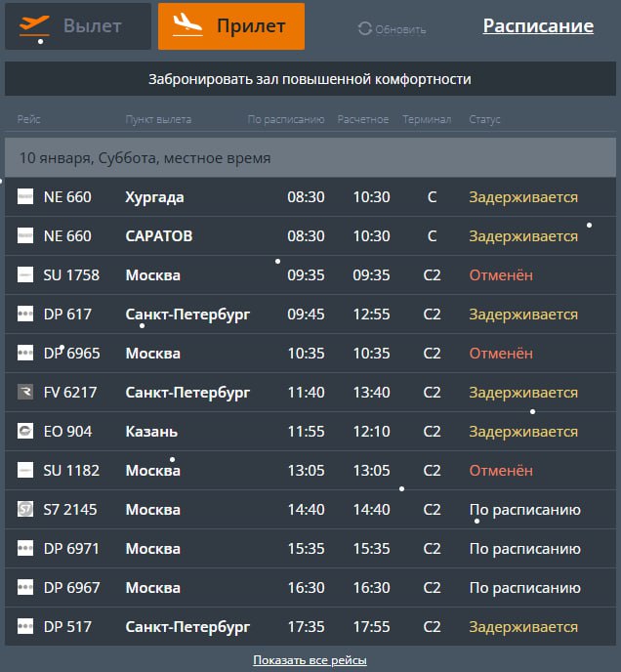This screenshot has height=672, width=621.
Task: Click Забронировать зал повышенной комфортности button
Action: tap(310, 79)
